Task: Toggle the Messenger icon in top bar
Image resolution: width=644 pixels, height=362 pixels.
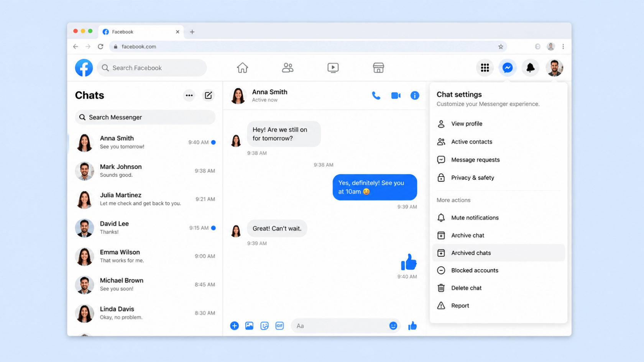Action: click(x=508, y=68)
